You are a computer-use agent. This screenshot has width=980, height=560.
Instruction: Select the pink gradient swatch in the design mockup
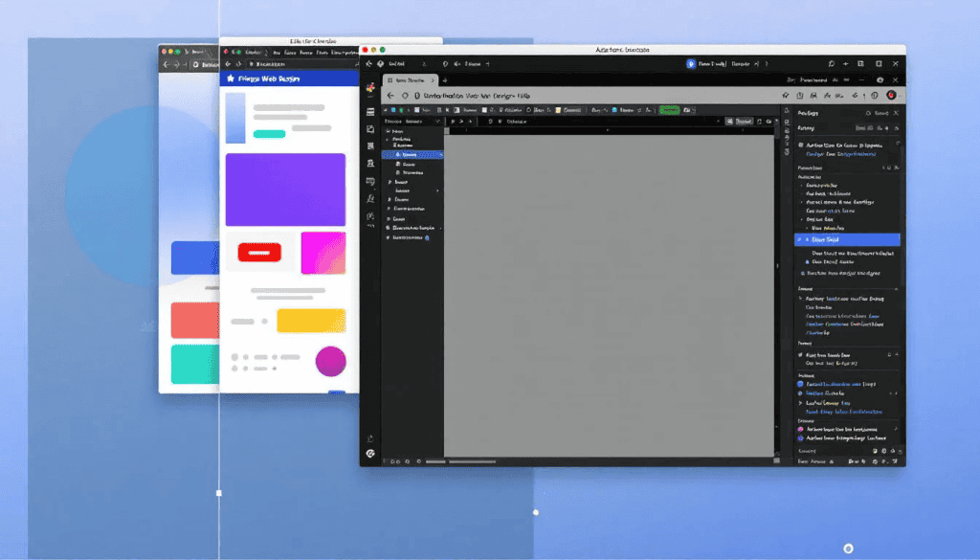coord(323,251)
